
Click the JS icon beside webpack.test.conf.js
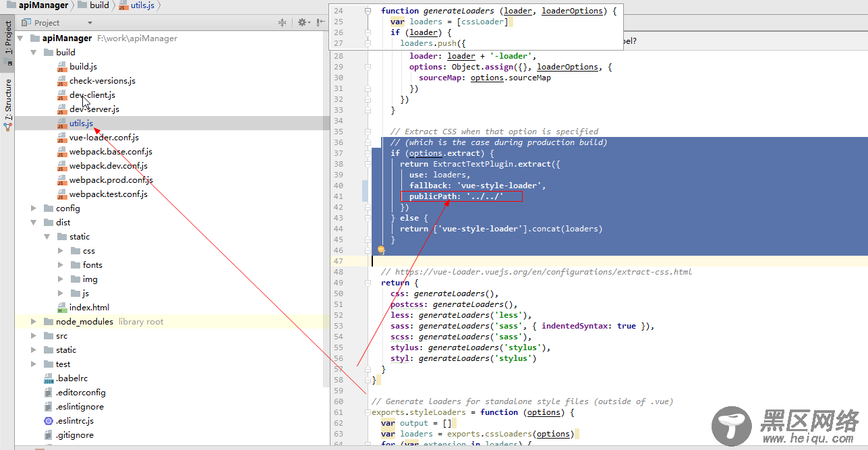click(61, 194)
